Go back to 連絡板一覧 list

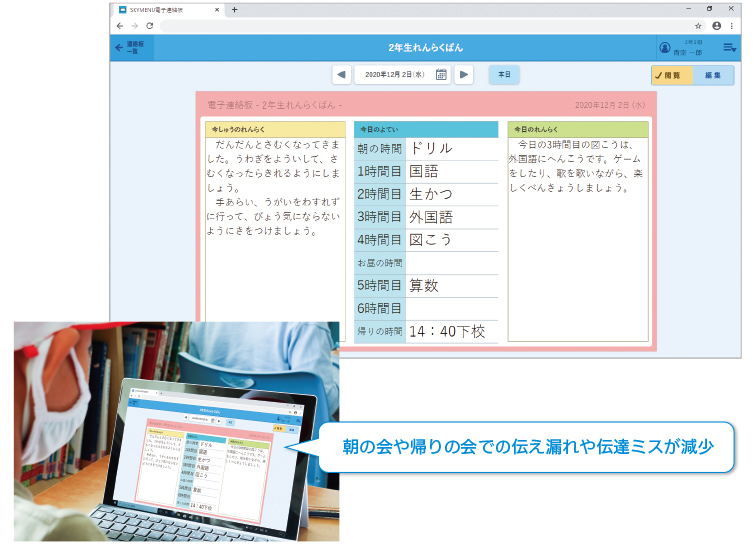tap(130, 47)
